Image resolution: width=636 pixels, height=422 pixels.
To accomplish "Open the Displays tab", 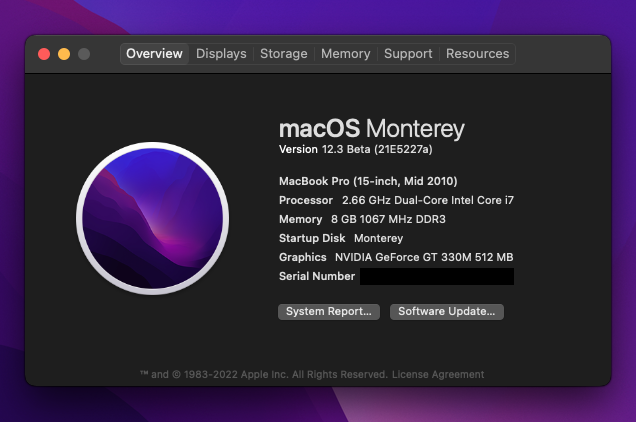I will pyautogui.click(x=221, y=54).
